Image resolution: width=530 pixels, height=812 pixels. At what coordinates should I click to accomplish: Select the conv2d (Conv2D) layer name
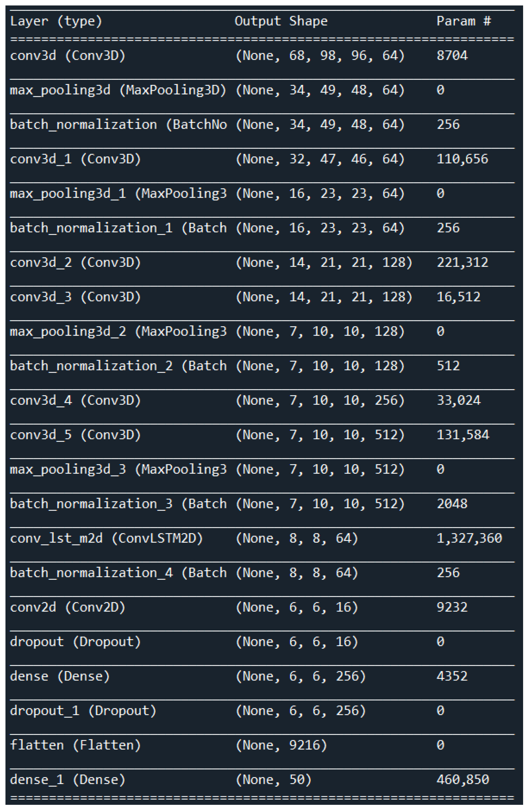pos(68,607)
